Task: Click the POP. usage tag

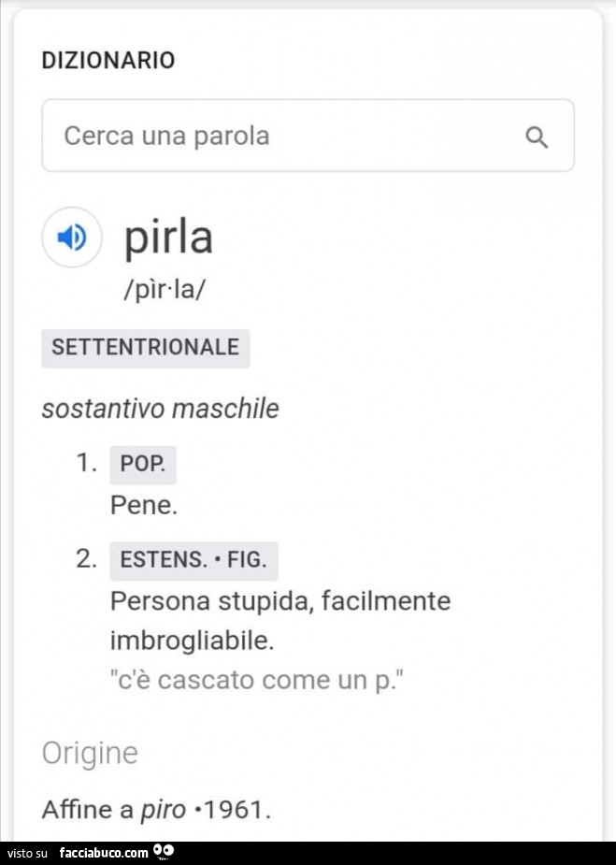Action: point(142,465)
